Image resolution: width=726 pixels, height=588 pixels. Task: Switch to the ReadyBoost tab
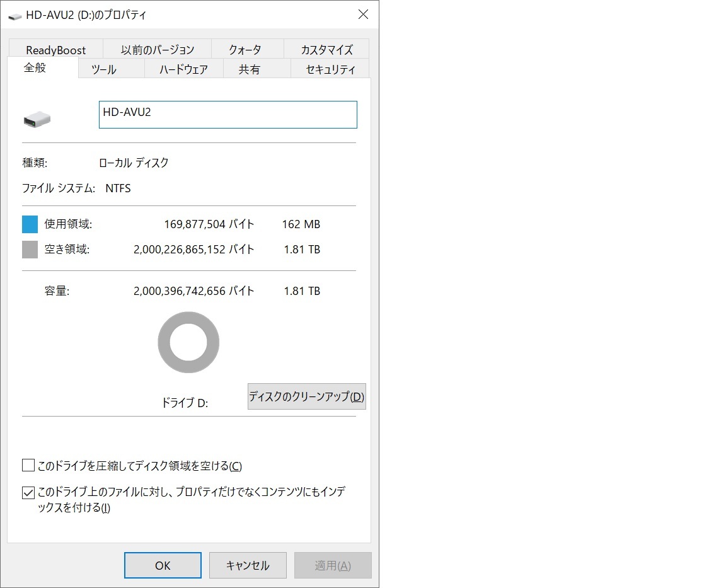click(55, 50)
